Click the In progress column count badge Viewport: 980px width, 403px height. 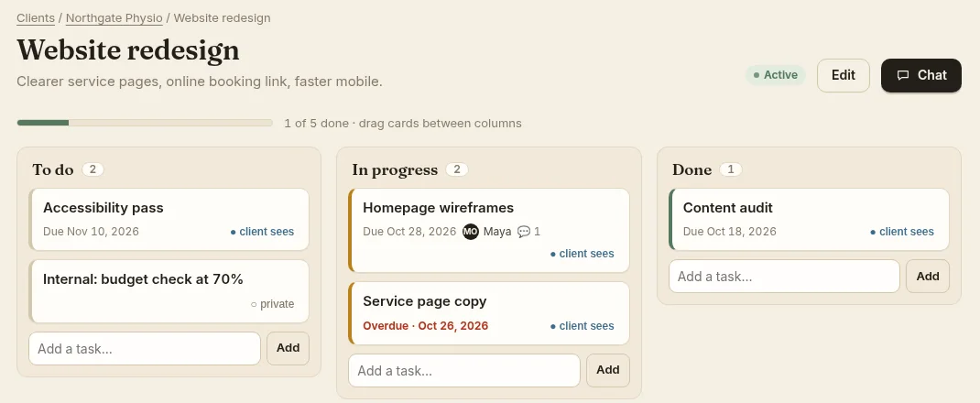coord(457,169)
